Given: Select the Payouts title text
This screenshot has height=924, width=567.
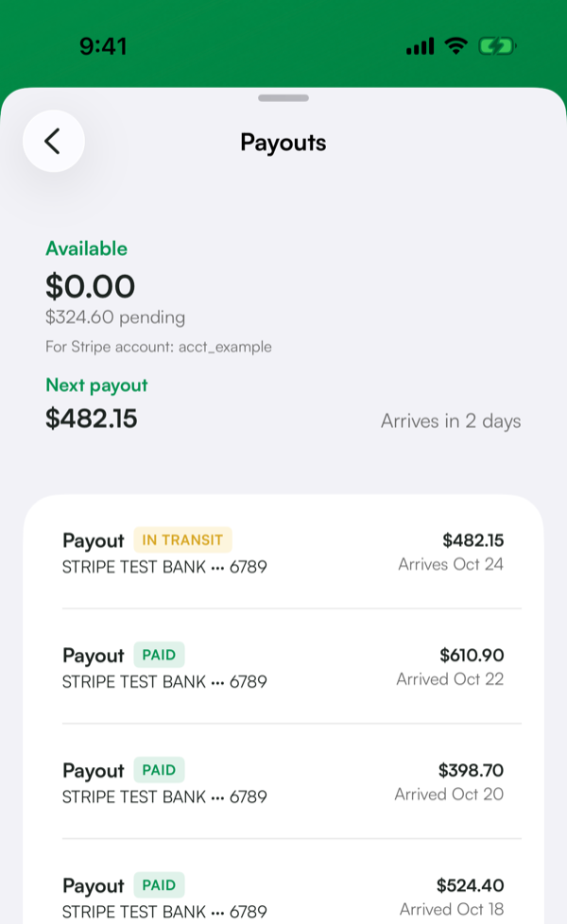Looking at the screenshot, I should click(x=283, y=143).
